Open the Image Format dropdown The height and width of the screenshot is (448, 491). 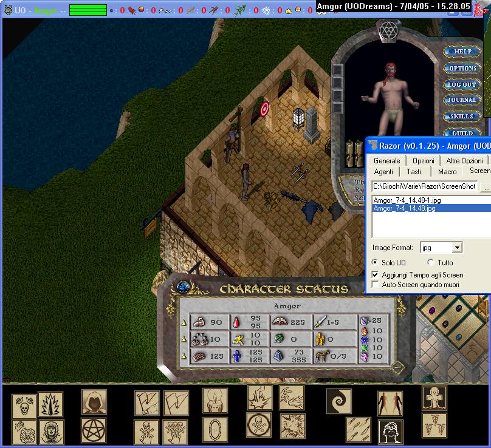(x=457, y=248)
